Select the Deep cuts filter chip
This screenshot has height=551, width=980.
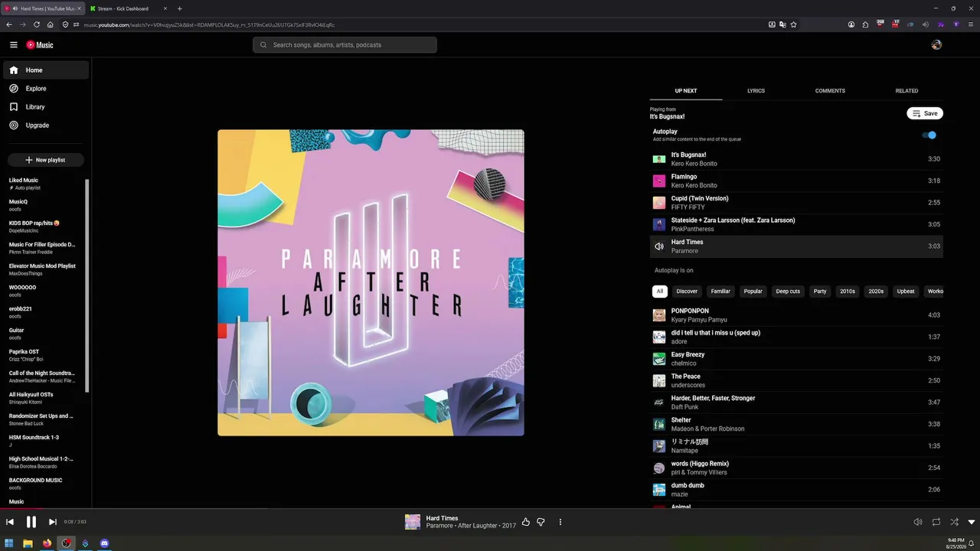tap(788, 292)
